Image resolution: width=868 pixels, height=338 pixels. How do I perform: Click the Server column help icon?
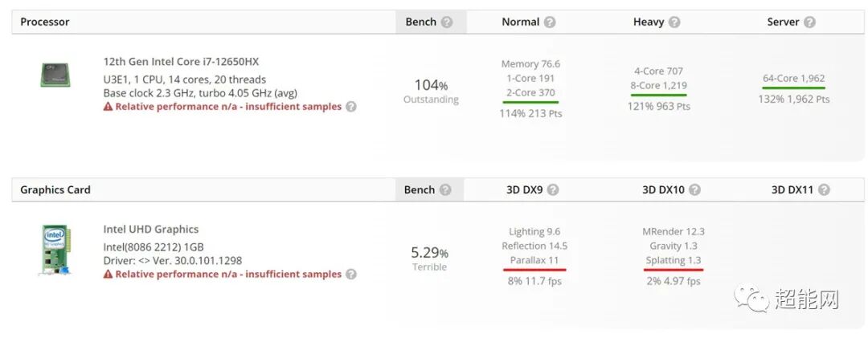point(809,22)
